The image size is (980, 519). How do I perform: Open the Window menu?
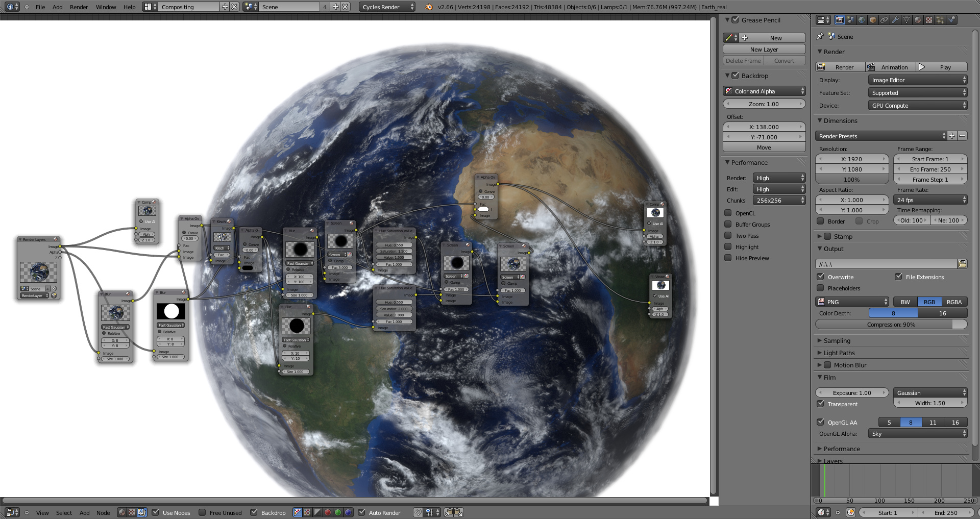coord(106,7)
